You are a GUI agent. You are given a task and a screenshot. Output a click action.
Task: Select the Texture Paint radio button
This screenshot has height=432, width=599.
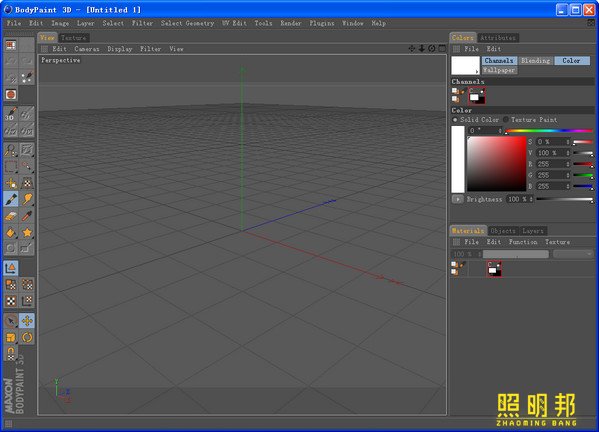pyautogui.click(x=506, y=120)
